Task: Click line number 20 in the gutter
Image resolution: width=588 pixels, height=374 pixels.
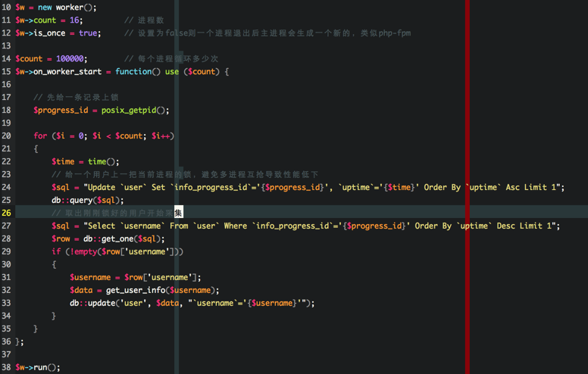Action: coord(6,136)
